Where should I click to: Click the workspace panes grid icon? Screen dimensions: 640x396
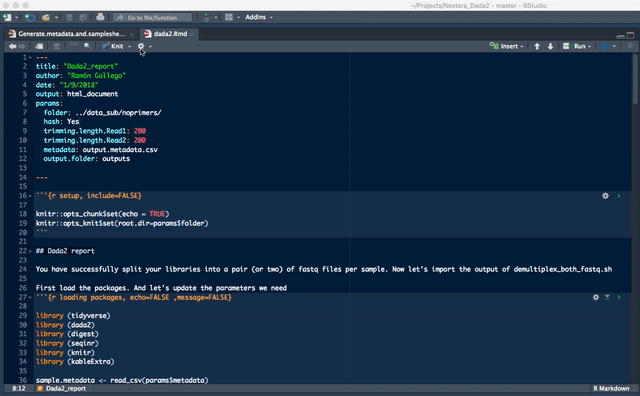[x=229, y=17]
